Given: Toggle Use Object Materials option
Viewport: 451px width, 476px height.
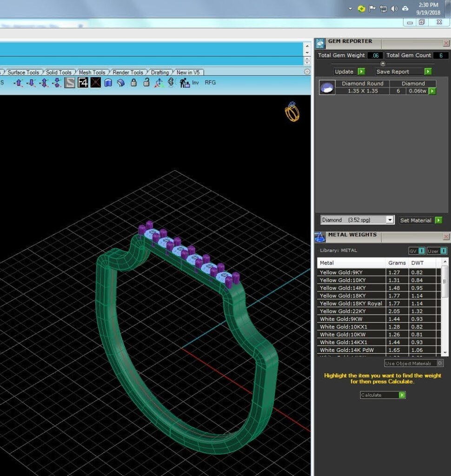Looking at the screenshot, I should 414,364.
